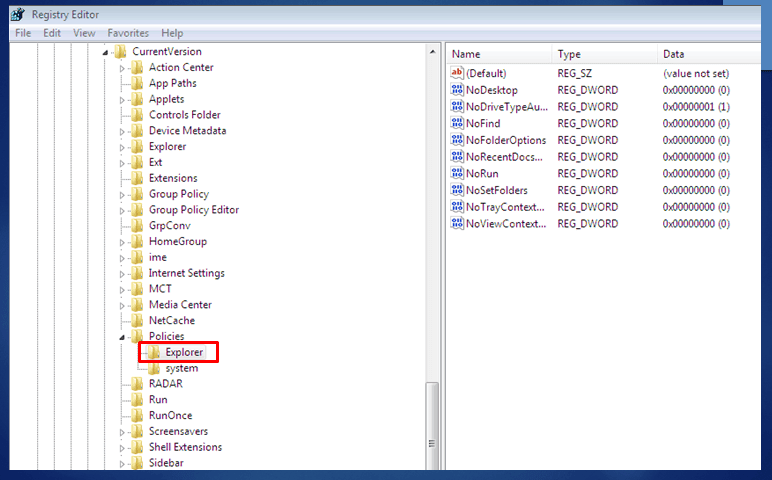Screen dimensions: 772x480
Task: Click the NoTrayContext... DWORD value icon
Action: (x=457, y=207)
